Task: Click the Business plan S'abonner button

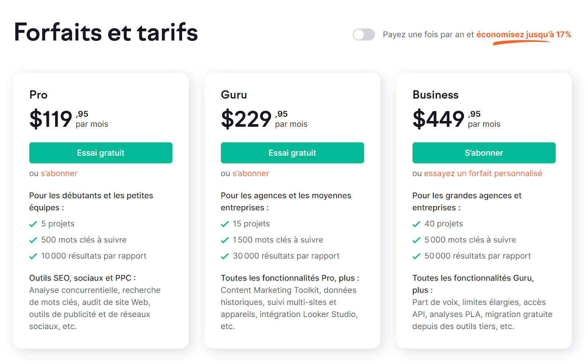Action: pyautogui.click(x=484, y=153)
